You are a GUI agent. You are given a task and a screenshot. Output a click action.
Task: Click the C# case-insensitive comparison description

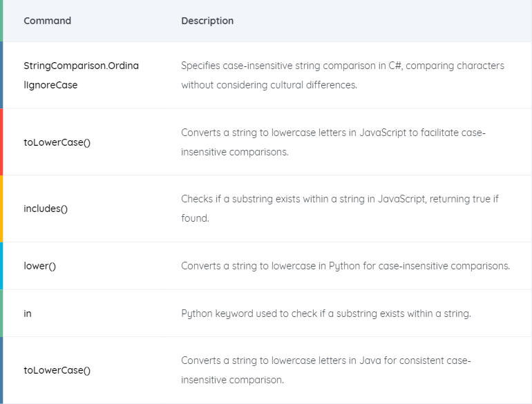coord(343,75)
